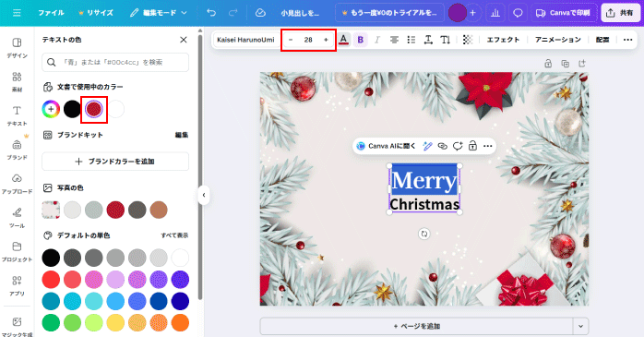
Task: Decrease font size with minus
Action: (291, 40)
